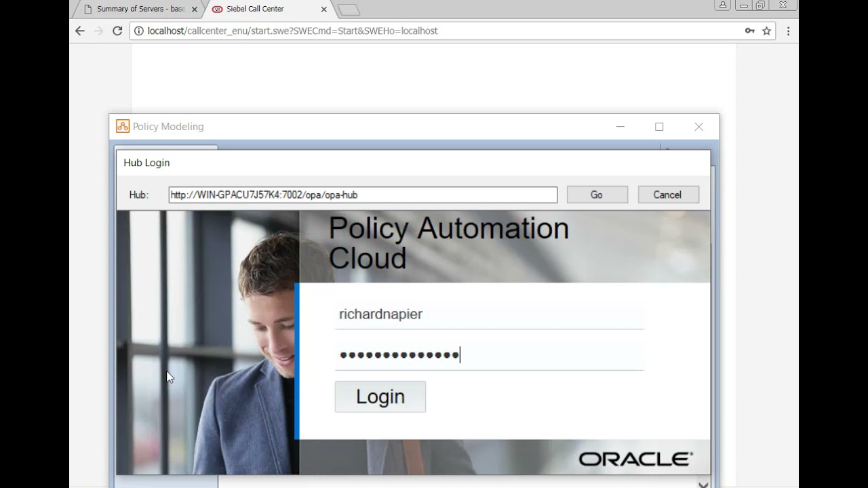Click the Hub: label

coord(138,195)
